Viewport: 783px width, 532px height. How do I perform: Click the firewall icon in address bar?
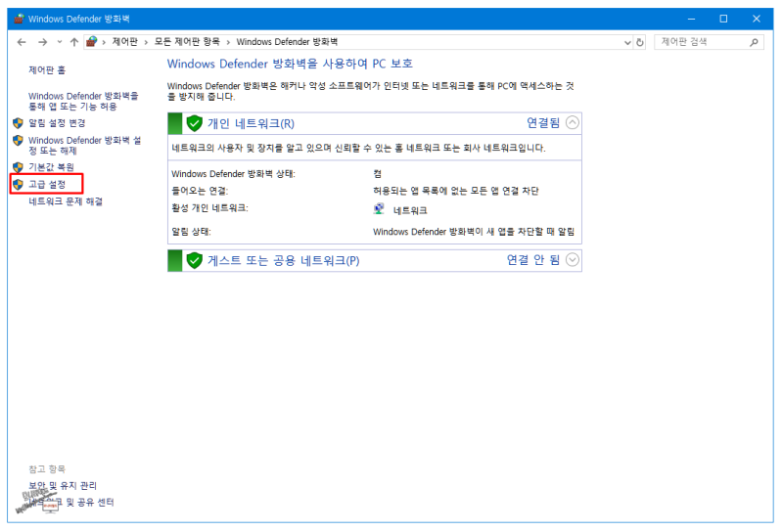[x=91, y=42]
